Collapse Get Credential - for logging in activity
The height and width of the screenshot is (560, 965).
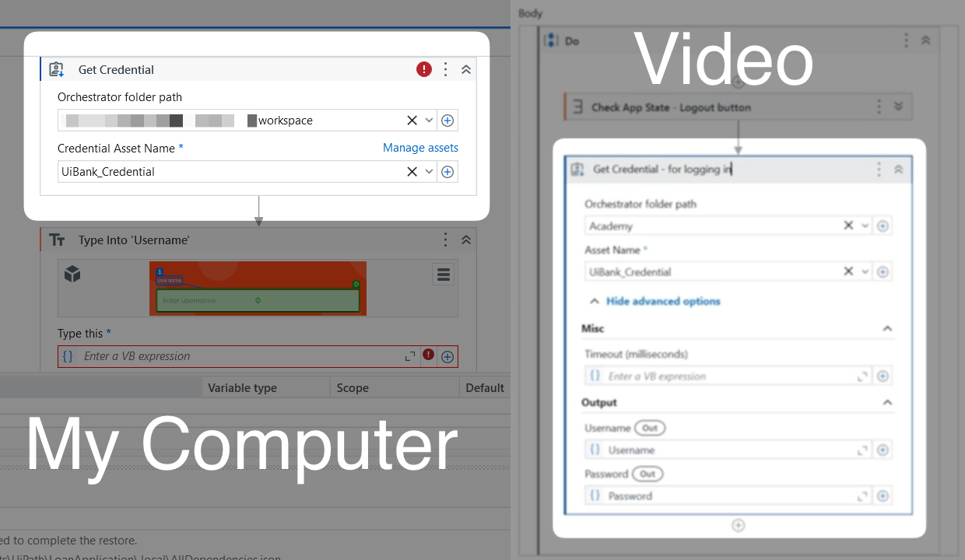point(898,169)
